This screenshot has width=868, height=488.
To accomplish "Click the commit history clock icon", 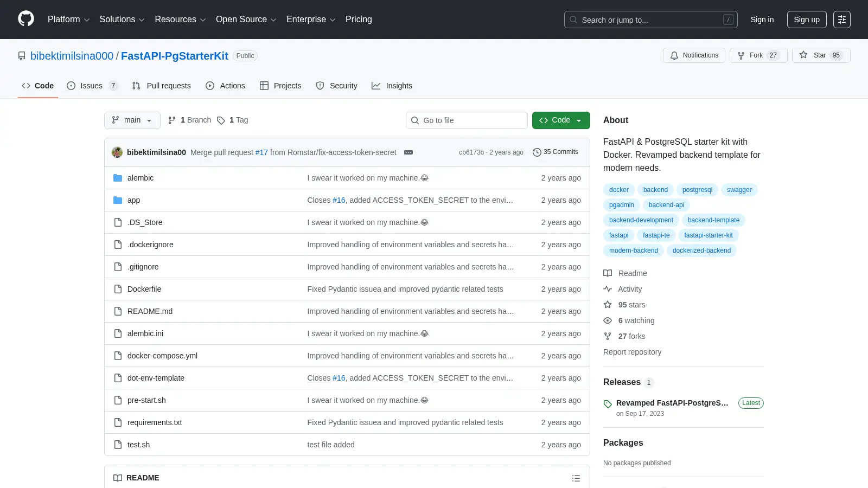I will point(537,152).
